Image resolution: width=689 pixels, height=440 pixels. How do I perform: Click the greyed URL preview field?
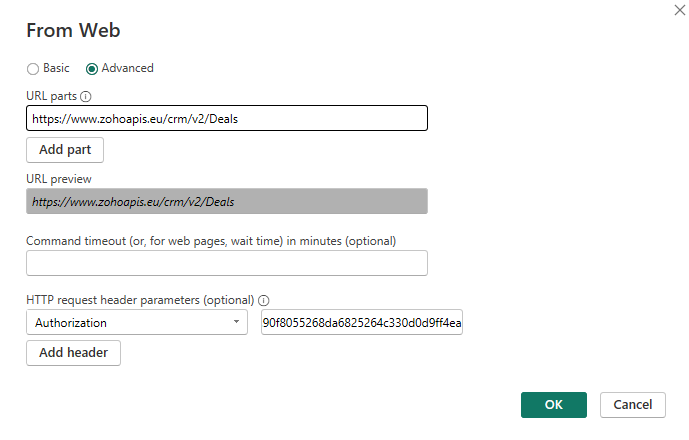(x=227, y=201)
